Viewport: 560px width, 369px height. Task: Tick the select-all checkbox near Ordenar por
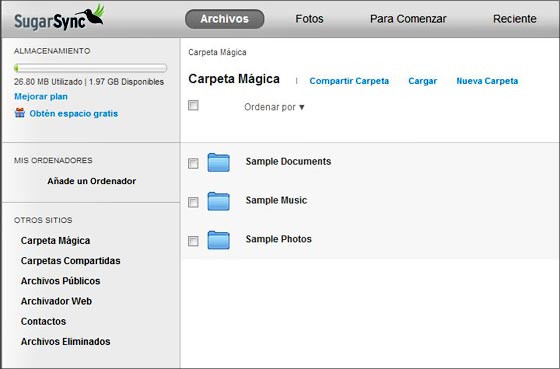click(x=193, y=105)
